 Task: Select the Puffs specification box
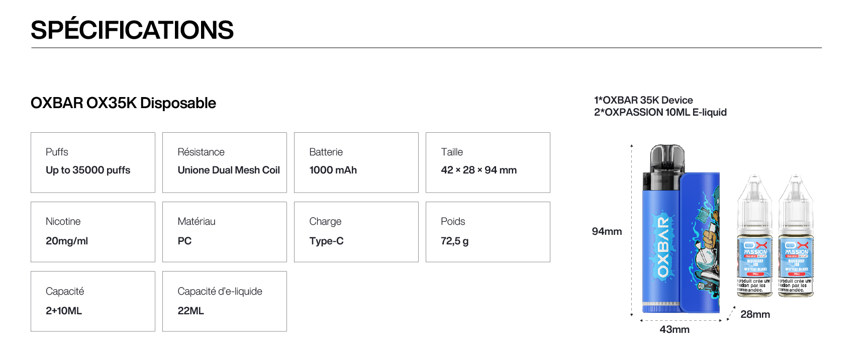click(x=93, y=162)
